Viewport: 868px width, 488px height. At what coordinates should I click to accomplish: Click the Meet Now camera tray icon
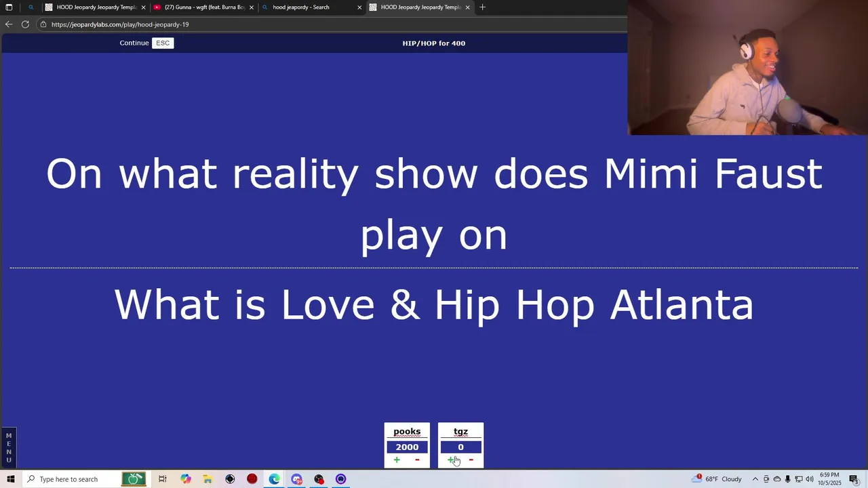tap(766, 479)
